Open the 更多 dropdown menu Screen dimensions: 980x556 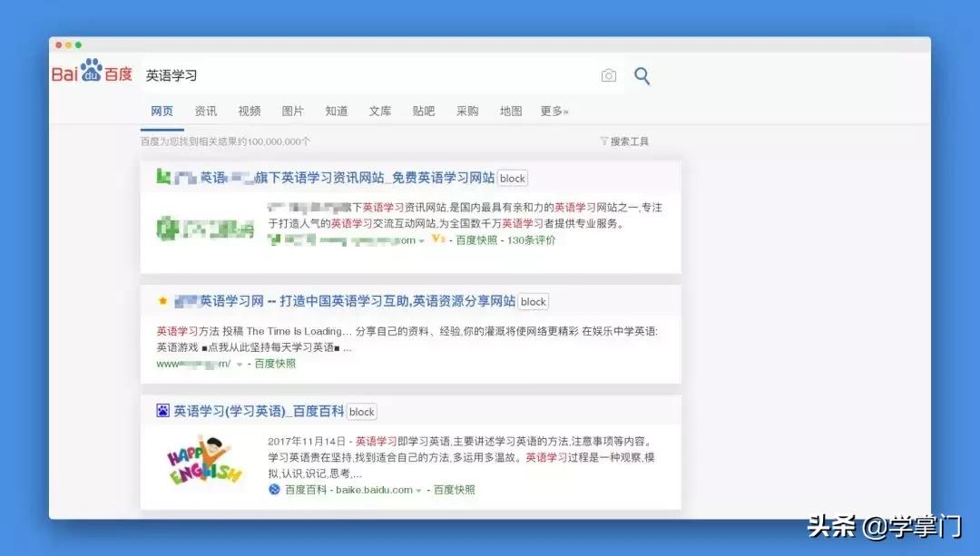pyautogui.click(x=554, y=111)
